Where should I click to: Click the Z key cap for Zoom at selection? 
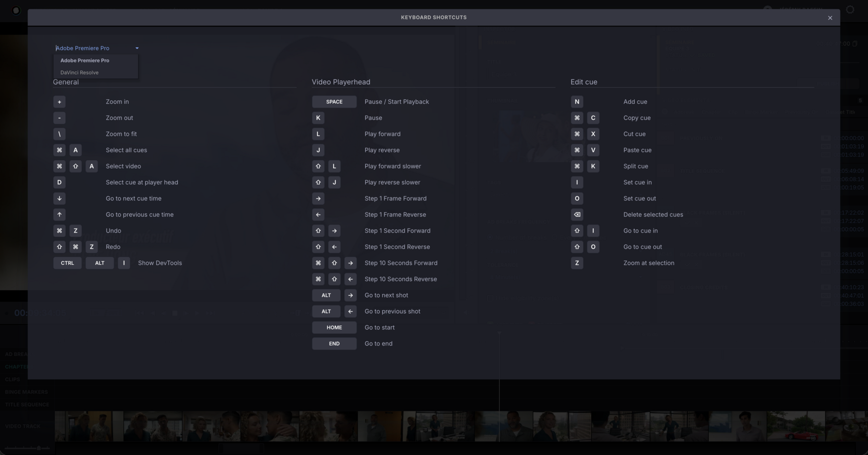point(577,263)
